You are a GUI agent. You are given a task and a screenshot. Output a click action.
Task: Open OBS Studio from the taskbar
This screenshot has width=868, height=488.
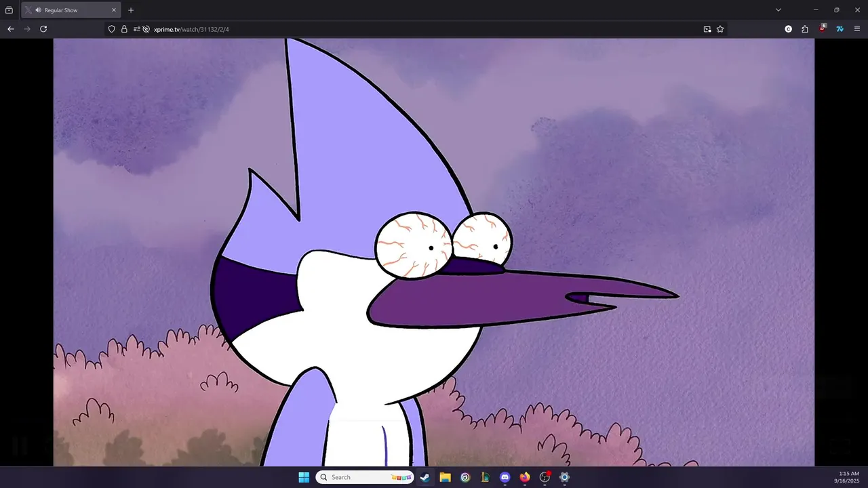545,477
